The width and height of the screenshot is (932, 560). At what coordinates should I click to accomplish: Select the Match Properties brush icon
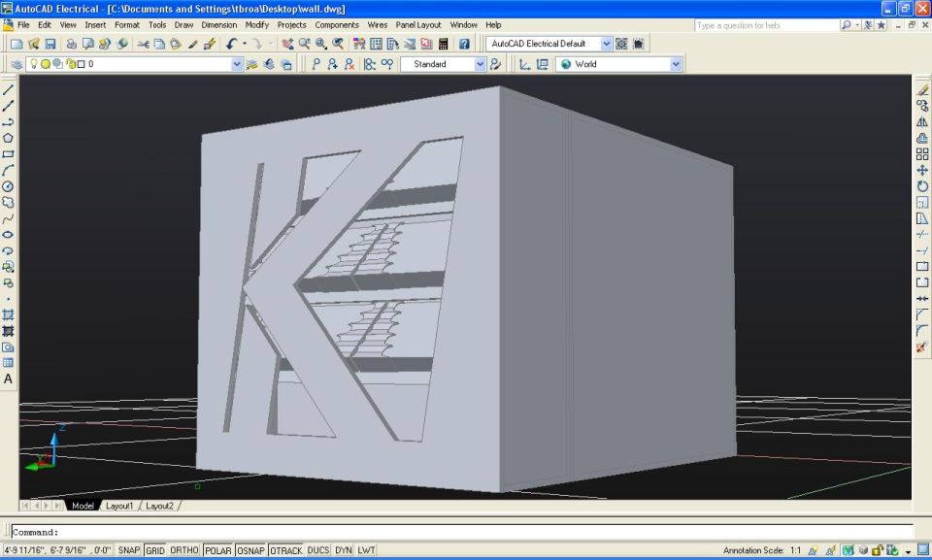tap(192, 44)
